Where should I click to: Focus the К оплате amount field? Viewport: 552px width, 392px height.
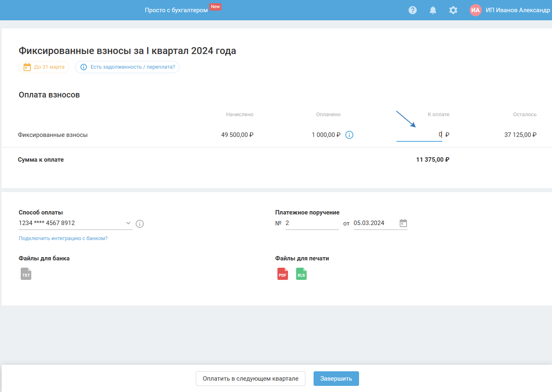click(419, 135)
